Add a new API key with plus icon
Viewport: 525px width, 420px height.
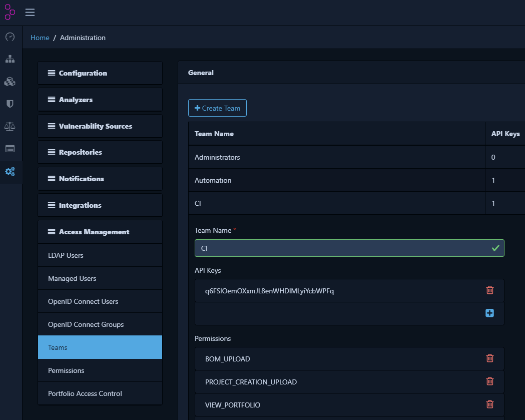pos(489,313)
